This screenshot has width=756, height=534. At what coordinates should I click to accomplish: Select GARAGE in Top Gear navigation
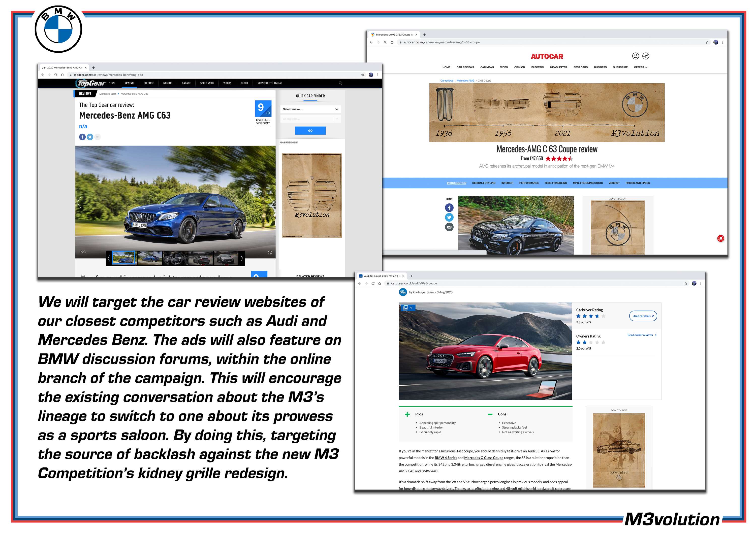(186, 83)
